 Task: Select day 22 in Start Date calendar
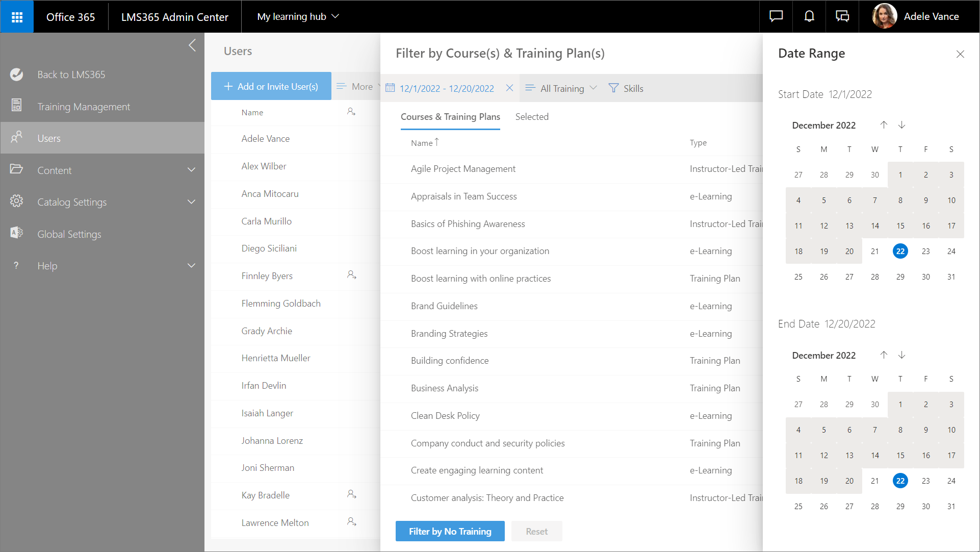click(x=900, y=251)
